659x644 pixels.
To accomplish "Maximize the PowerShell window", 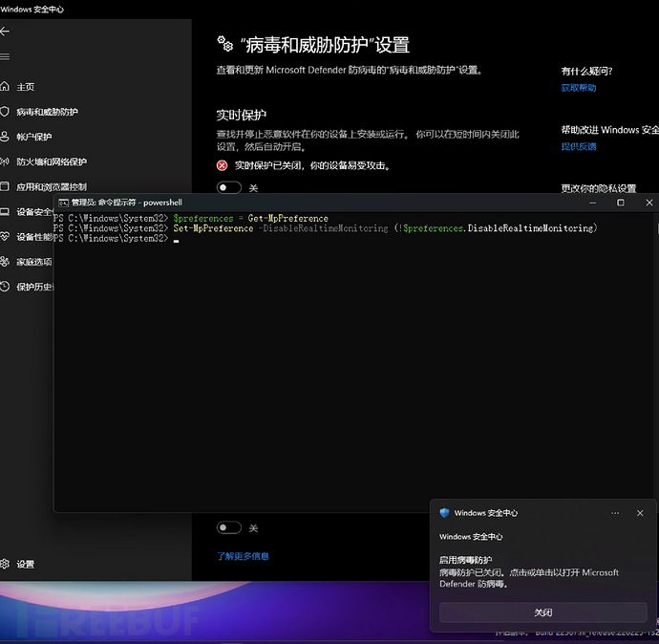I will point(621,203).
